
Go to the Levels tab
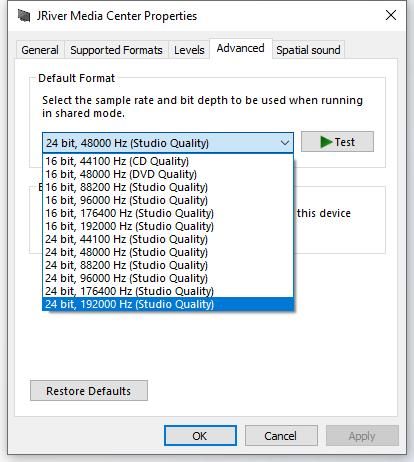pos(189,50)
